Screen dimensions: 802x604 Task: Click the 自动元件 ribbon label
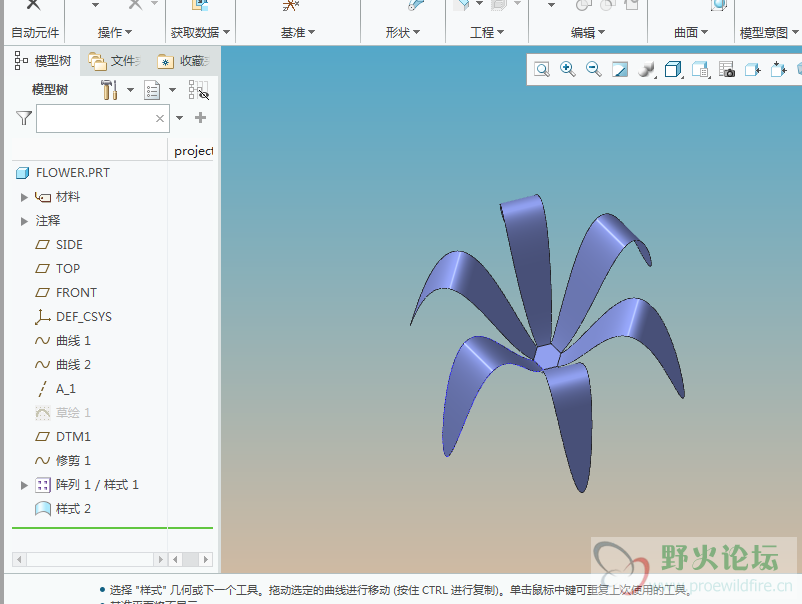pyautogui.click(x=35, y=33)
